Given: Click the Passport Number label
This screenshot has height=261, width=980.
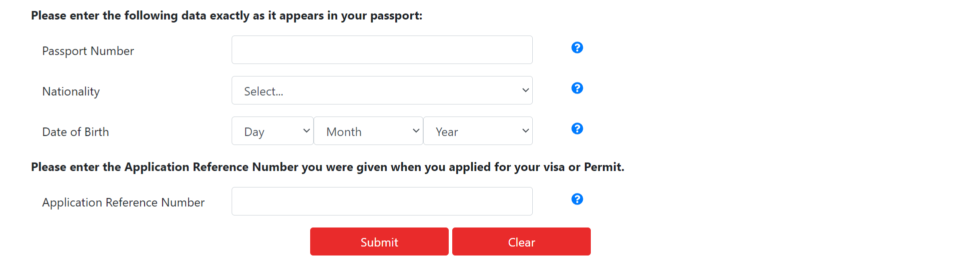Looking at the screenshot, I should click(88, 51).
